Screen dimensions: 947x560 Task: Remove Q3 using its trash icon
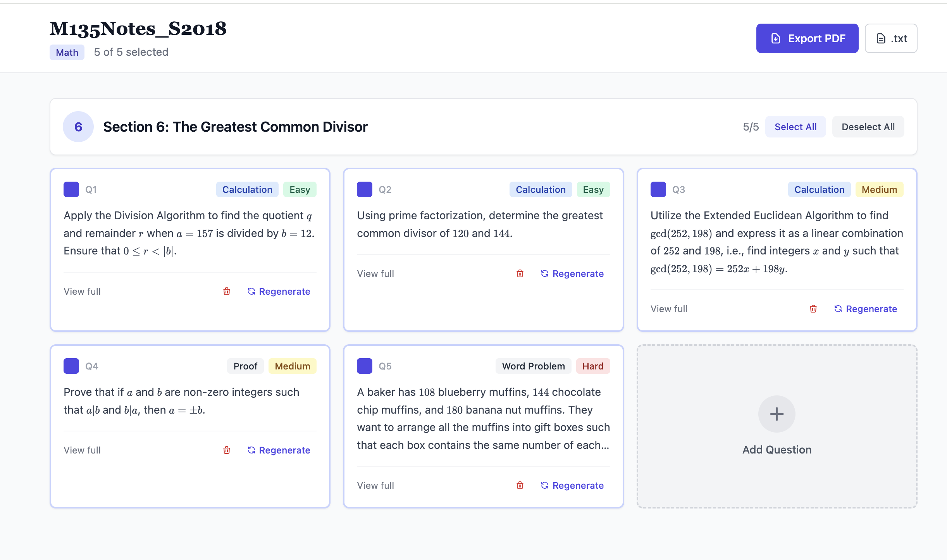click(x=813, y=309)
